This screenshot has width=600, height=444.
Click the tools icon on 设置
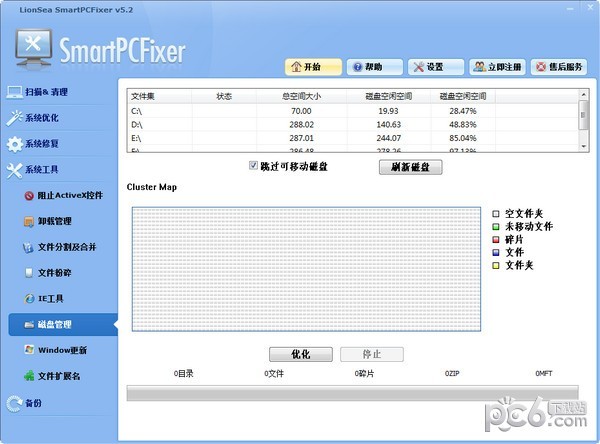419,67
